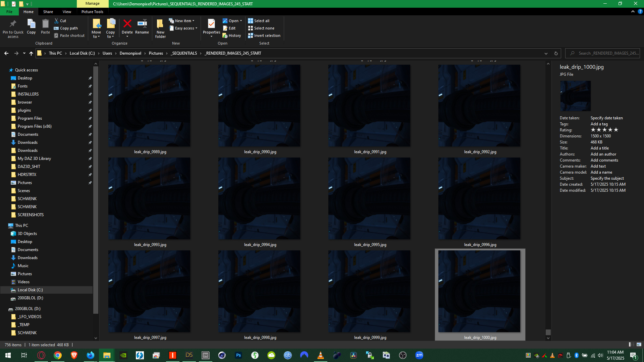The width and height of the screenshot is (644, 362).
Task: Click History in the Open group
Action: (232, 36)
